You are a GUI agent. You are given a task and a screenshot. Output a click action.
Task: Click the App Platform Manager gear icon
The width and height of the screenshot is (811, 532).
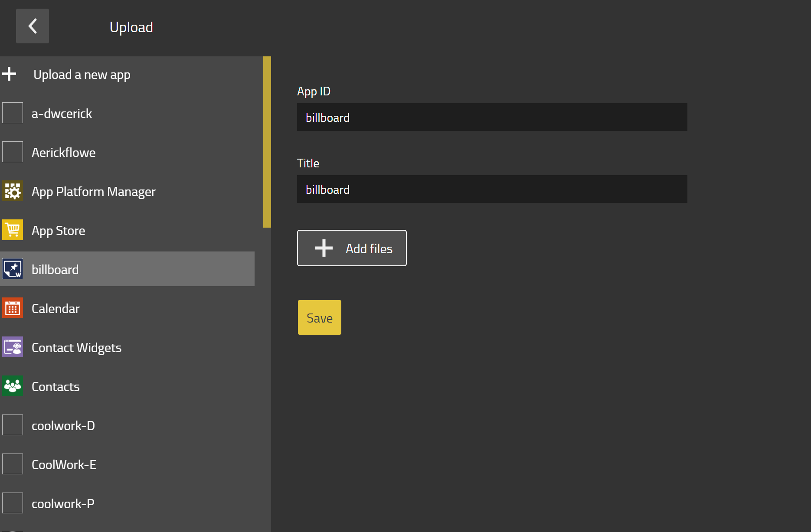click(x=13, y=191)
